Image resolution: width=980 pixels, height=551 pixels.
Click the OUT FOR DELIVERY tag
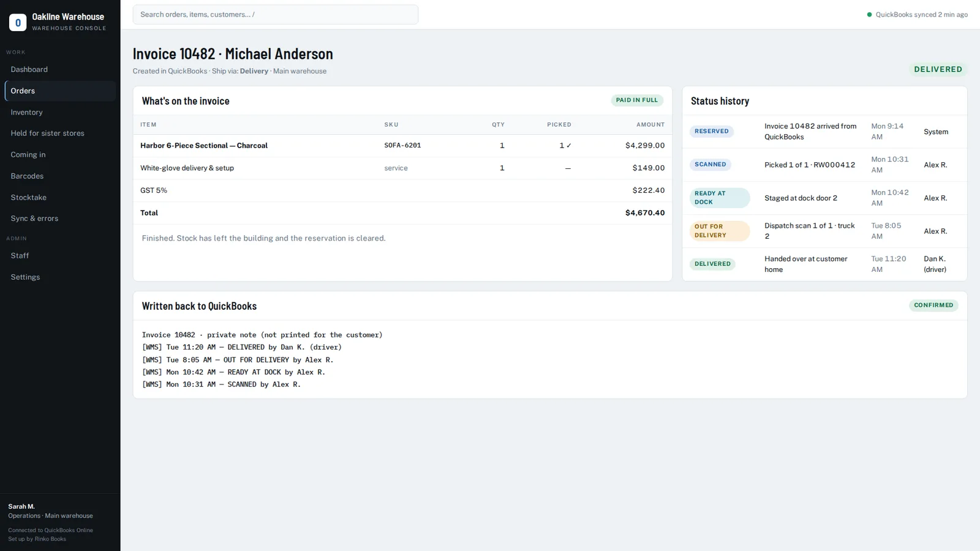pos(720,231)
